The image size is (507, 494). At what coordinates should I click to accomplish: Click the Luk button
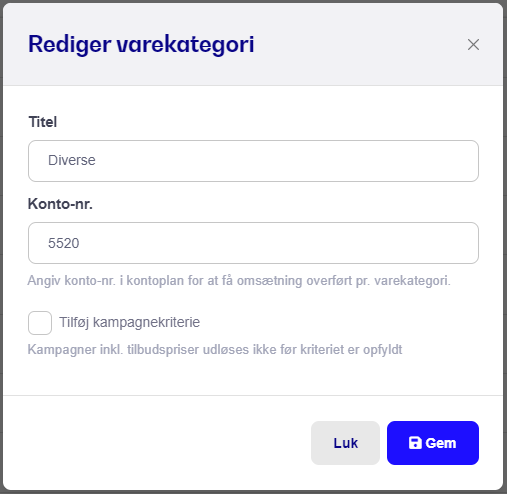click(x=345, y=443)
